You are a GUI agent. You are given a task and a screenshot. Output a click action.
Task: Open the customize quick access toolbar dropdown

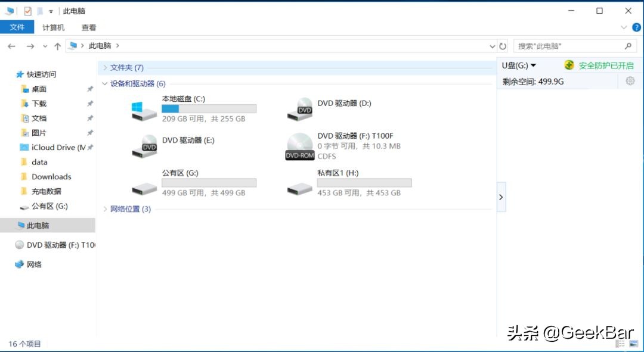(51, 11)
